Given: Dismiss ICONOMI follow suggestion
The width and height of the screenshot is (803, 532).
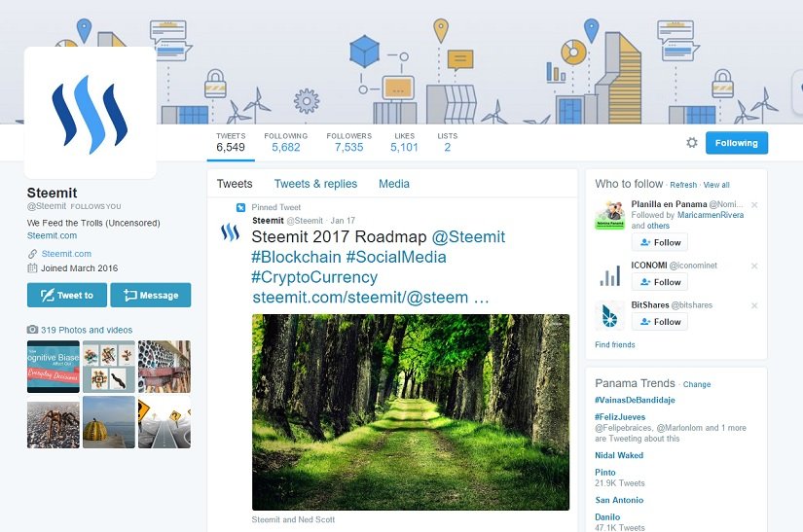Looking at the screenshot, I should click(x=754, y=266).
